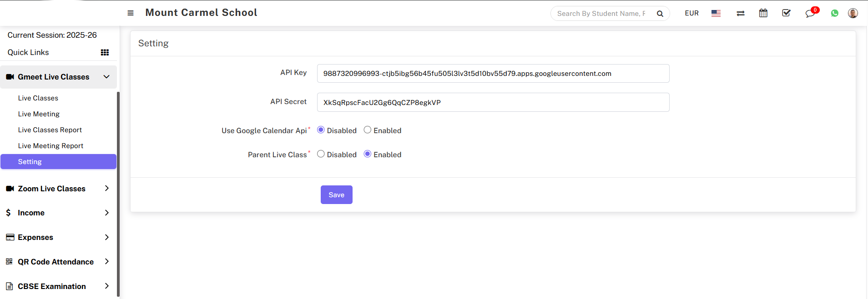Select Disabled for Use Google Calendar Api
Viewport: 868px width, 299px height.
click(321, 130)
